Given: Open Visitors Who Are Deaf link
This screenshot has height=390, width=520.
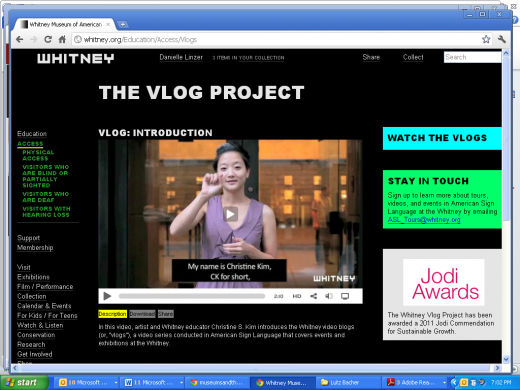Looking at the screenshot, I should pos(46,197).
